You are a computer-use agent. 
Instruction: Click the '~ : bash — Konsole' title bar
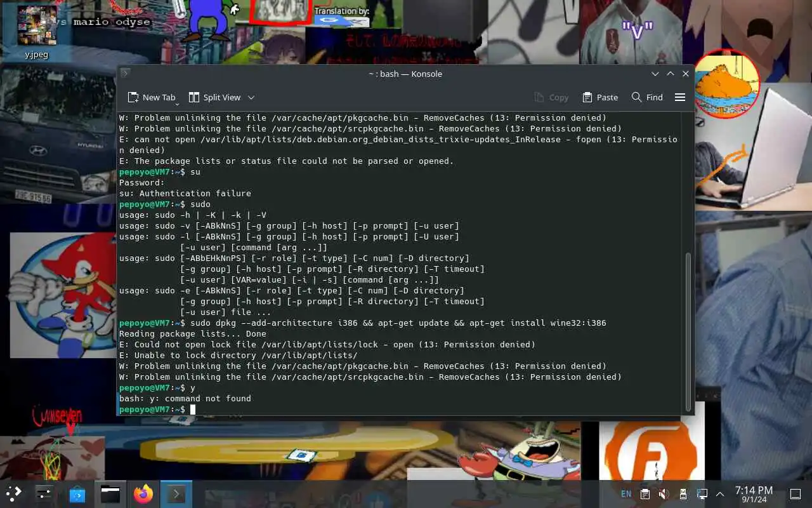(405, 74)
